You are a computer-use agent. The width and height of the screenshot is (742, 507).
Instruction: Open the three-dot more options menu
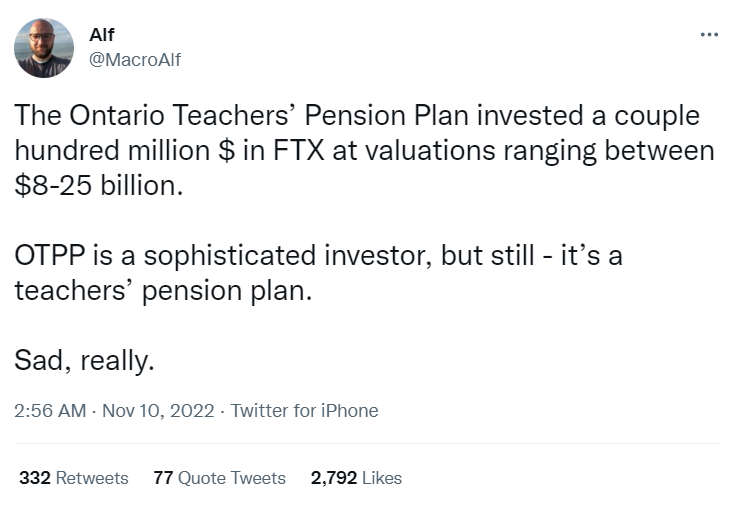709,35
